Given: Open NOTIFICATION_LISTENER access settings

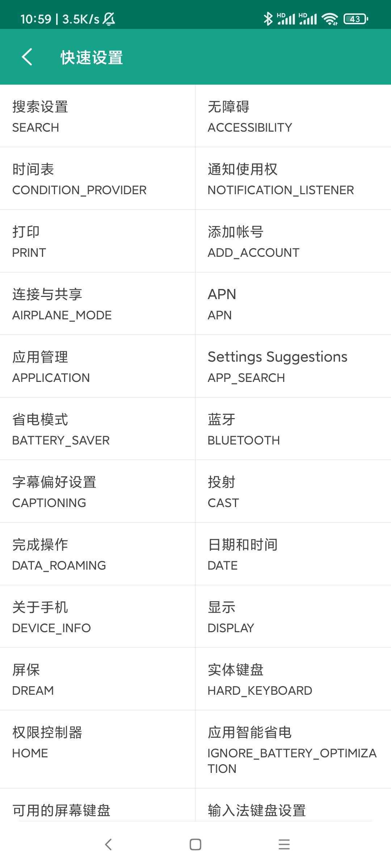Looking at the screenshot, I should [293, 179].
